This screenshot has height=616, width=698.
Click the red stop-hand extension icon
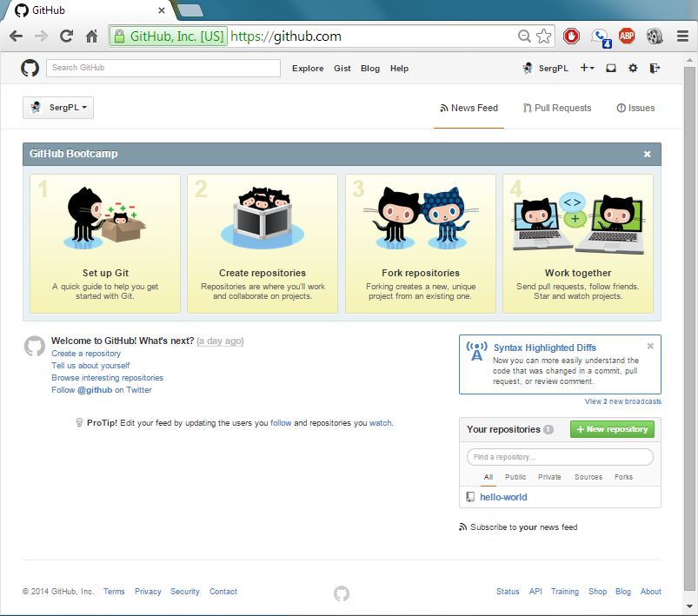click(x=572, y=36)
